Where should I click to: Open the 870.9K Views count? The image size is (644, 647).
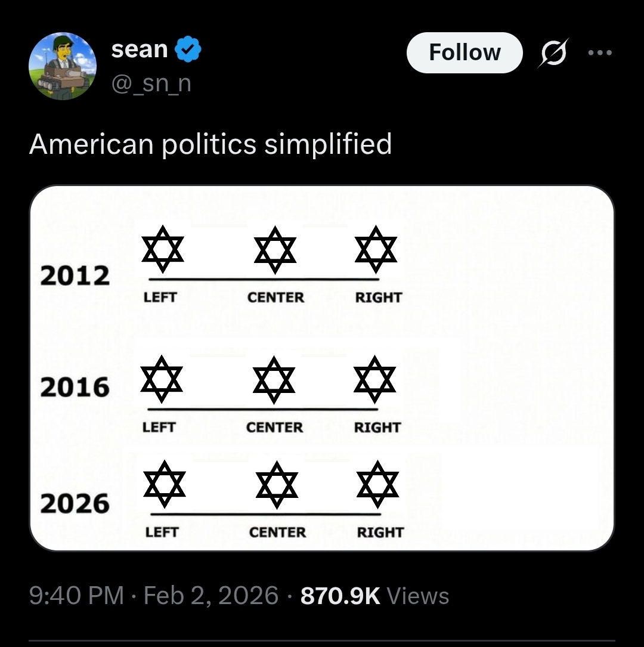coord(374,596)
